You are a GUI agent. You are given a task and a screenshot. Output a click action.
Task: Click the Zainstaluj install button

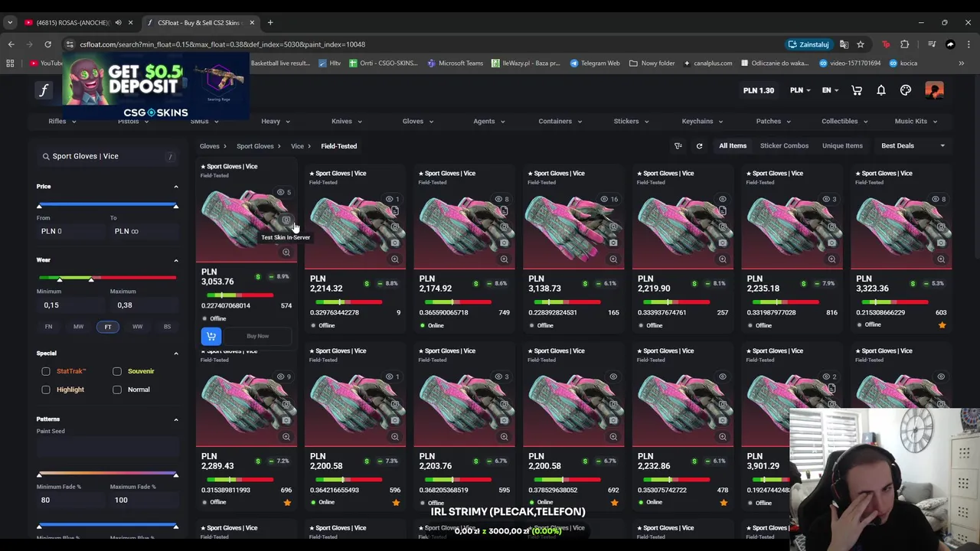pyautogui.click(x=808, y=44)
